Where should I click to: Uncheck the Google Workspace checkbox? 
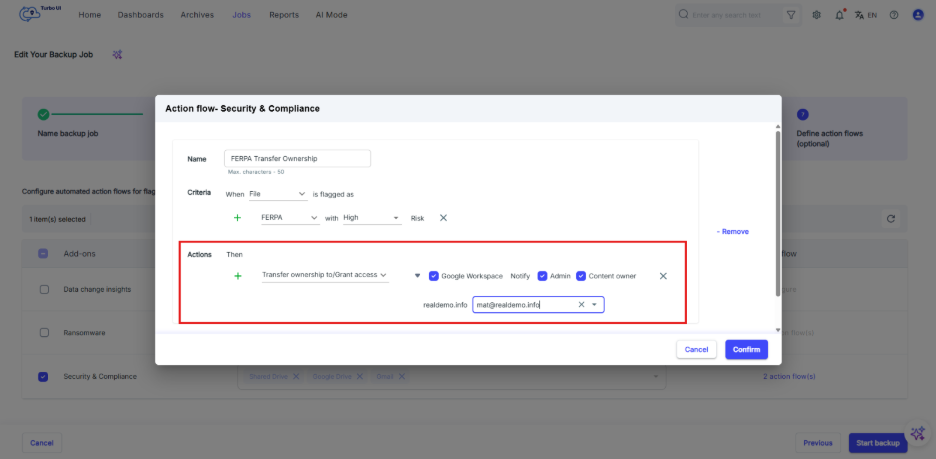pos(433,276)
